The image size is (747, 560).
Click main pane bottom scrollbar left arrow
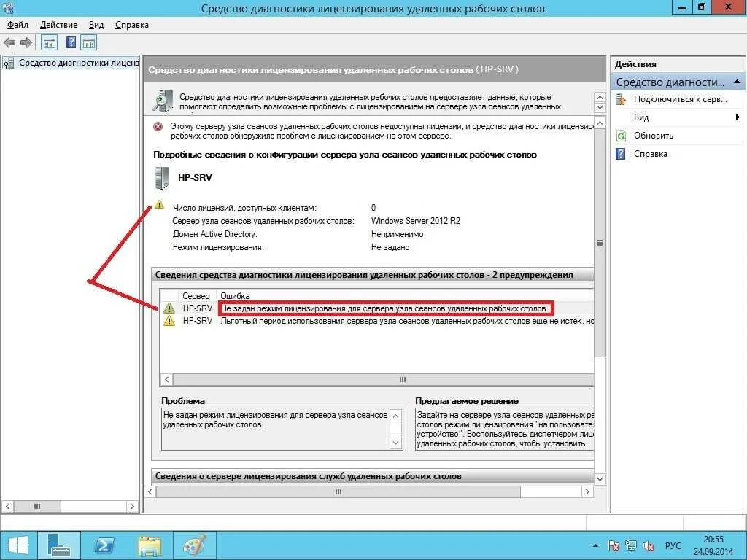(x=150, y=492)
